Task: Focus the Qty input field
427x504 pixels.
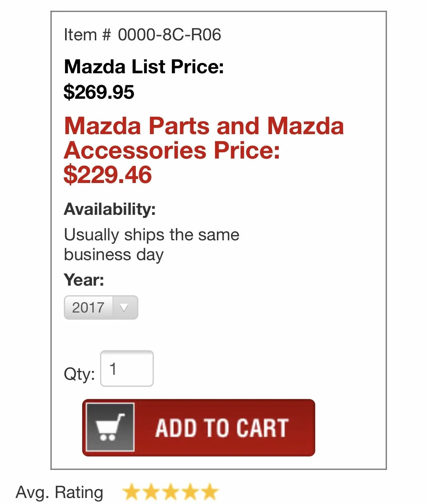Action: (127, 368)
